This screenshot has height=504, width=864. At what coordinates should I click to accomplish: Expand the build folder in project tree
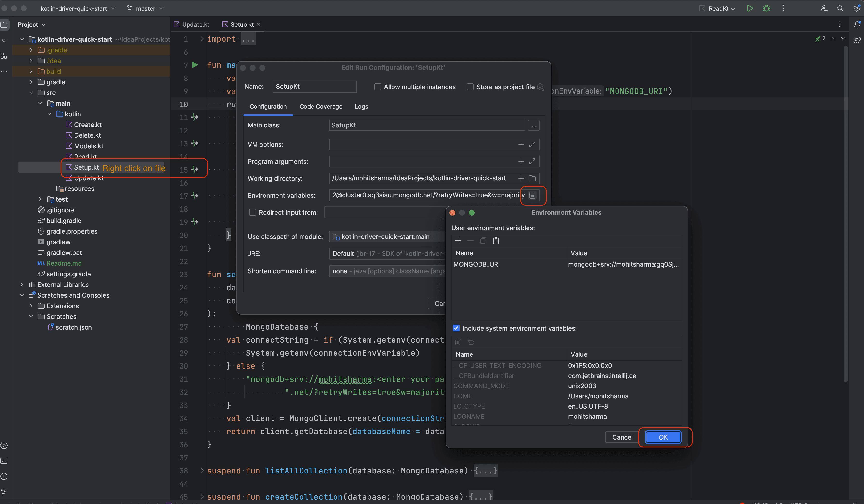tap(31, 71)
